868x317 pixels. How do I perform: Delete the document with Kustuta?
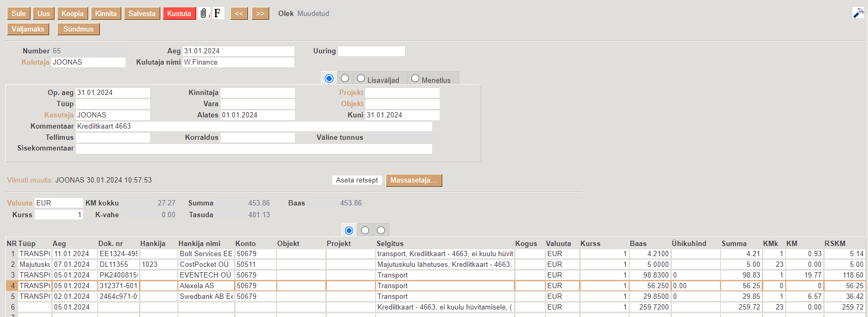click(x=179, y=13)
